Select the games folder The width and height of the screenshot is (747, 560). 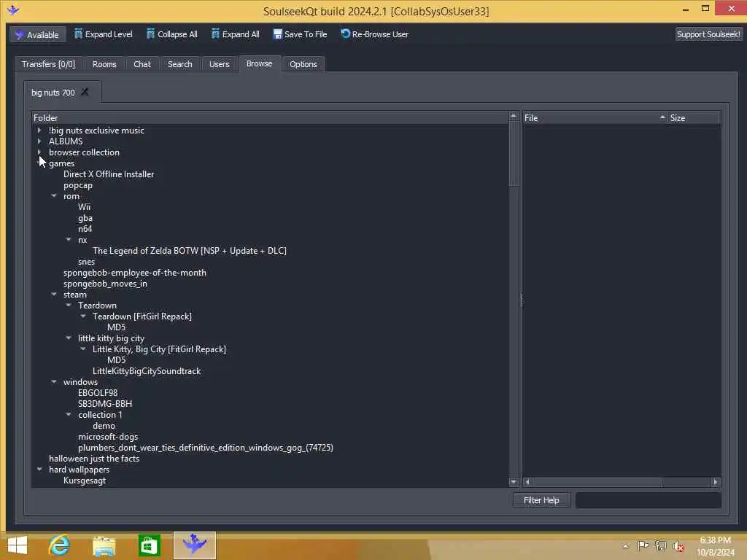pyautogui.click(x=61, y=163)
